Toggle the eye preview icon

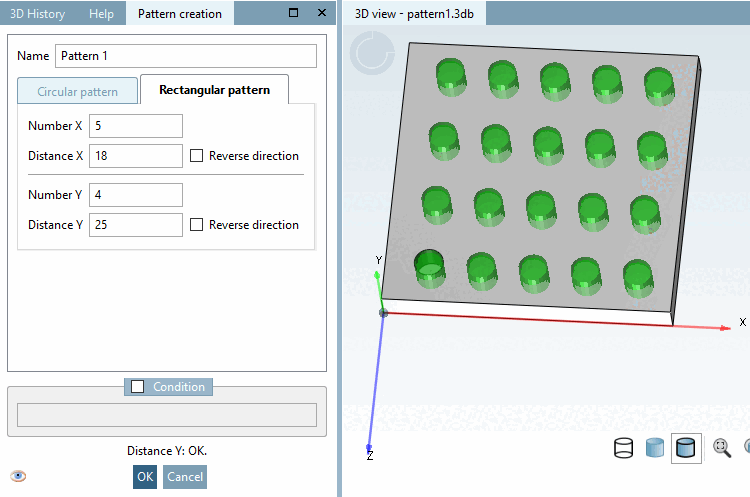tap(18, 476)
